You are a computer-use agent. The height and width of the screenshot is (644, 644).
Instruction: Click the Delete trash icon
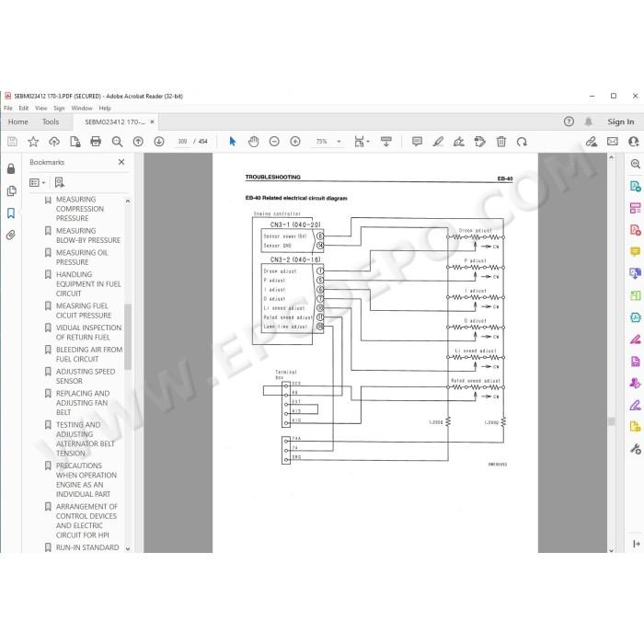[x=501, y=142]
